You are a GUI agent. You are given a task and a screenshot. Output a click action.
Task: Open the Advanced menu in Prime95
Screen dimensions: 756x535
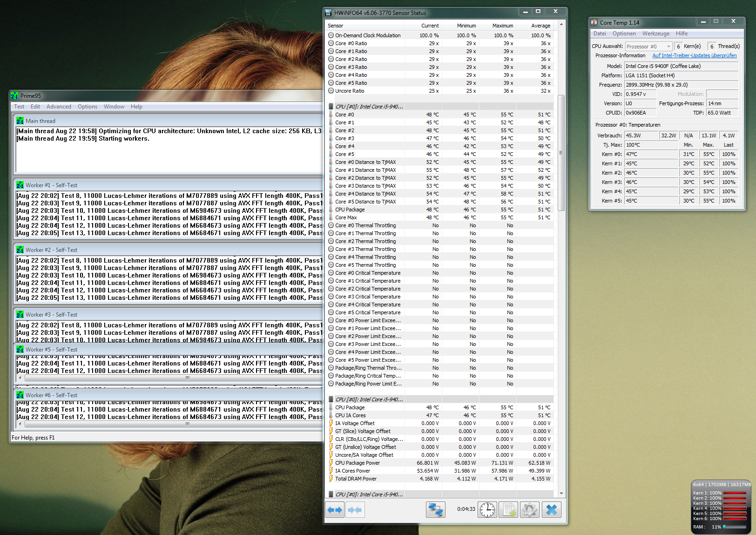tap(59, 107)
